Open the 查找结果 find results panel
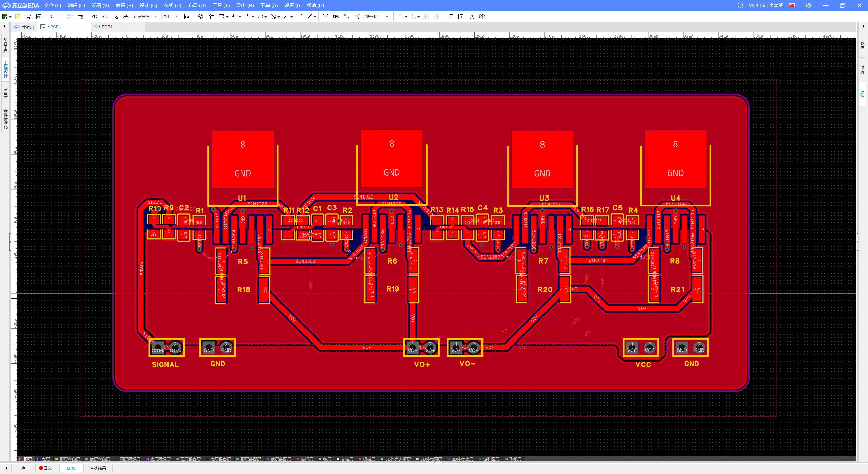The height and width of the screenshot is (474, 868). 98,468
